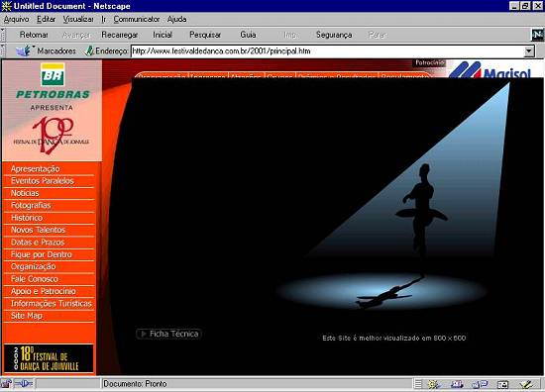Collapse the location toolbar grip handle

tap(3, 50)
